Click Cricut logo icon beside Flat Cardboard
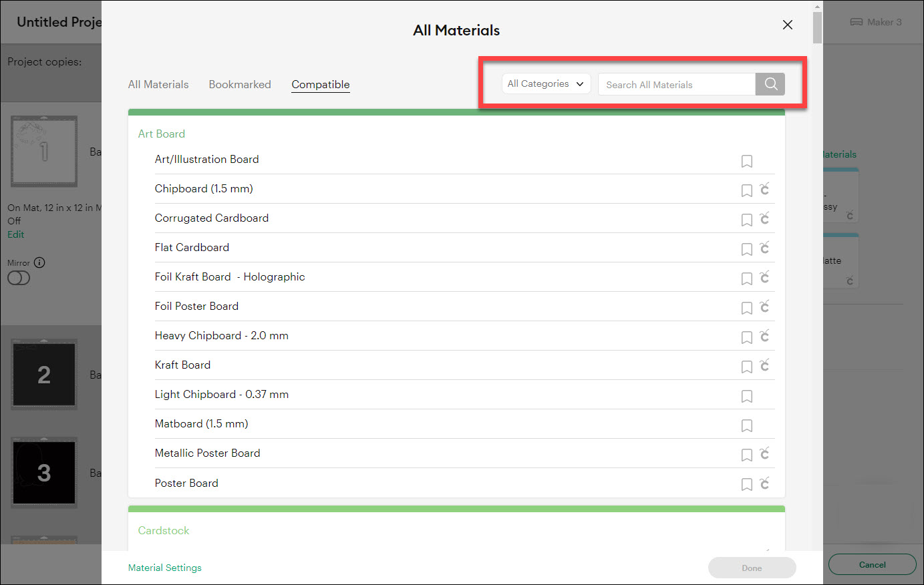The image size is (924, 585). (764, 248)
